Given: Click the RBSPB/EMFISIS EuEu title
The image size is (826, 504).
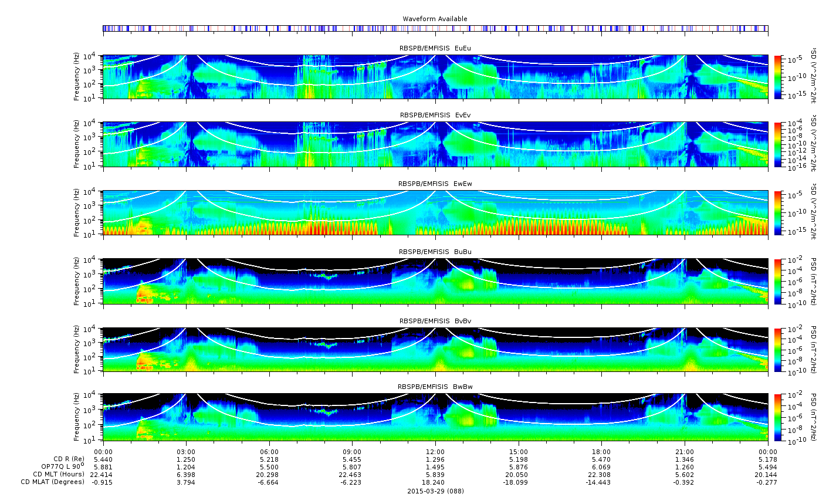Looking at the screenshot, I should tap(435, 48).
